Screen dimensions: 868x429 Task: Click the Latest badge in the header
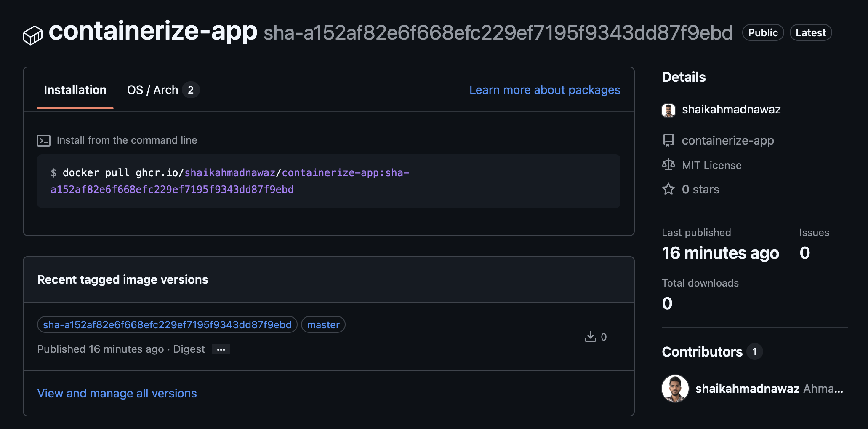click(x=810, y=32)
